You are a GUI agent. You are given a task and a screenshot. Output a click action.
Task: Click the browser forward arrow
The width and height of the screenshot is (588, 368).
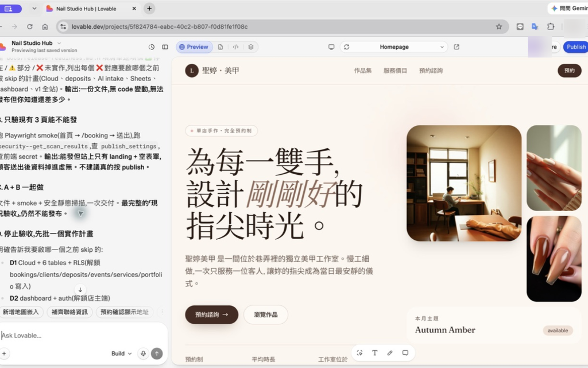click(x=14, y=26)
